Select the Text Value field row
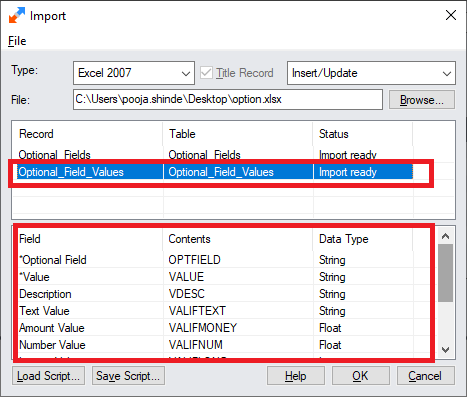Screen dimensions: 467x397 click(215, 311)
